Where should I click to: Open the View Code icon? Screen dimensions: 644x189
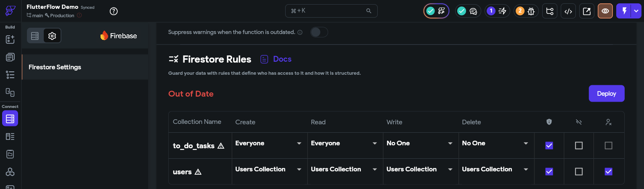568,11
